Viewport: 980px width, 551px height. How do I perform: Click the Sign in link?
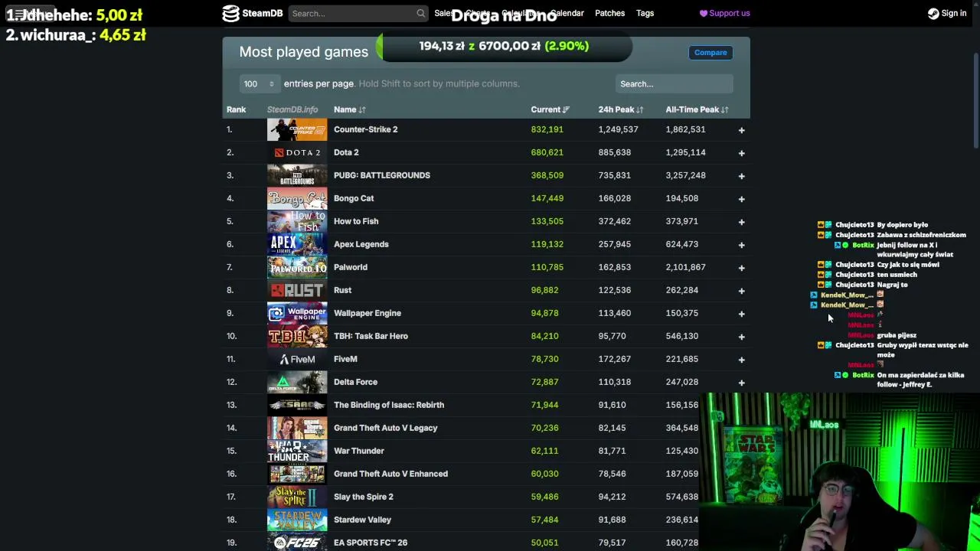[x=947, y=13]
